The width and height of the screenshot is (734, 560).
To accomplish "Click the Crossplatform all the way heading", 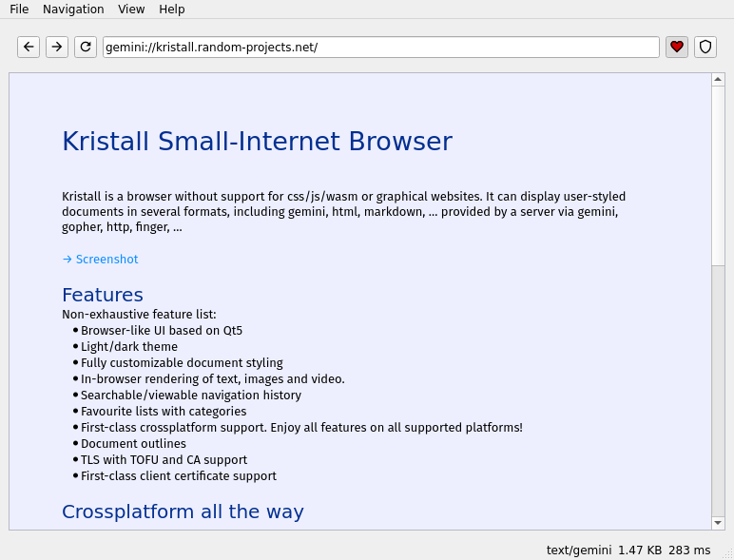I will (183, 512).
